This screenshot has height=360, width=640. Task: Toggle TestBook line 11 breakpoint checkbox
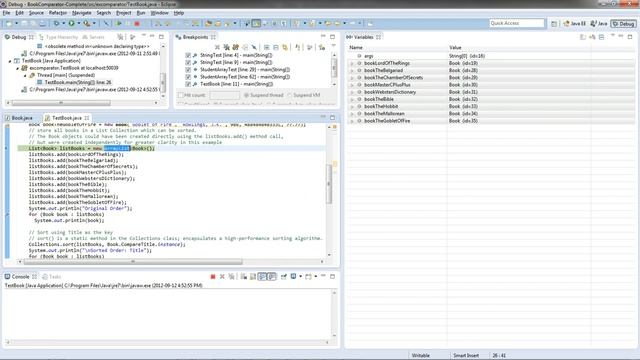(x=188, y=84)
